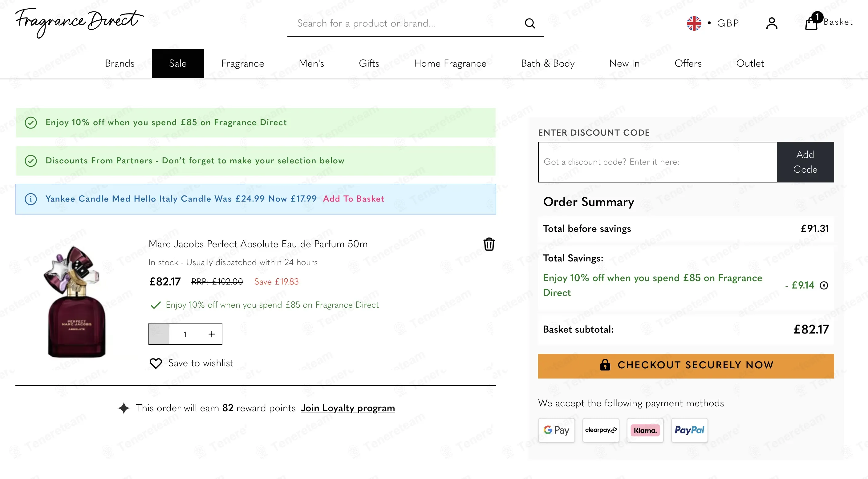
Task: Click the Add Code button
Action: tap(805, 162)
